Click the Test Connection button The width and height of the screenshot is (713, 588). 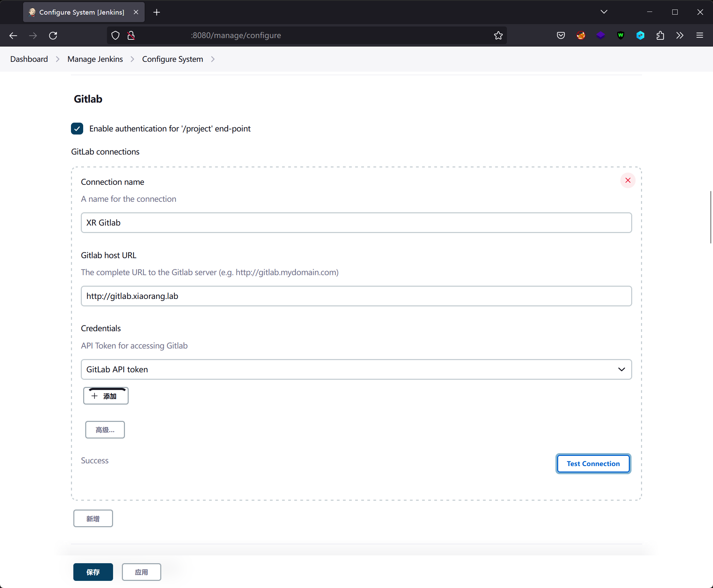coord(593,463)
